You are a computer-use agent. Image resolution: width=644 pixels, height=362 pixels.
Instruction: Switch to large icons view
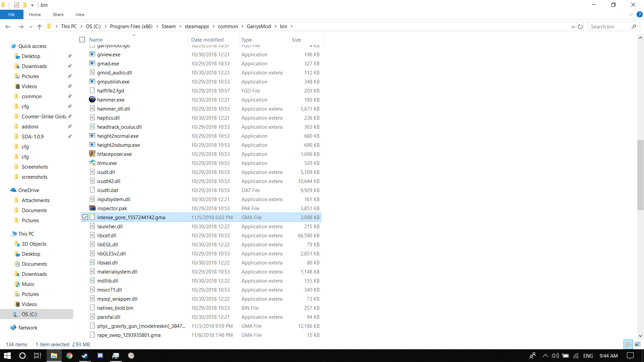coord(638,344)
